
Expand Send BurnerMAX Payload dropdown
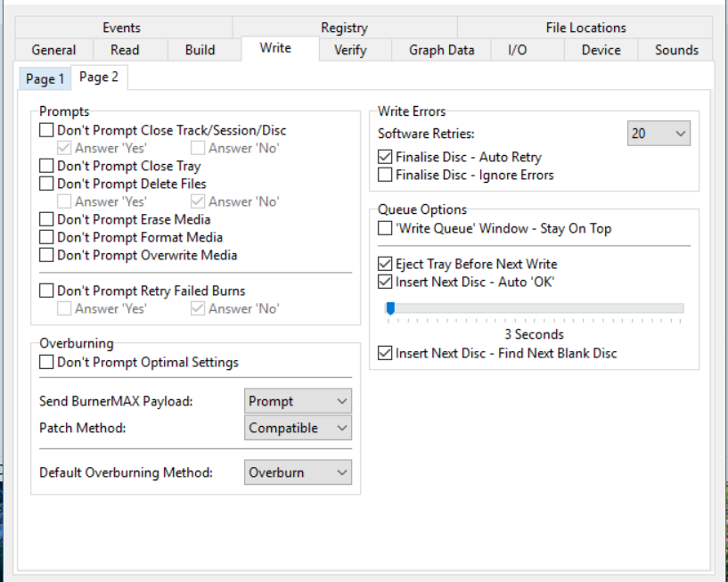pos(298,401)
